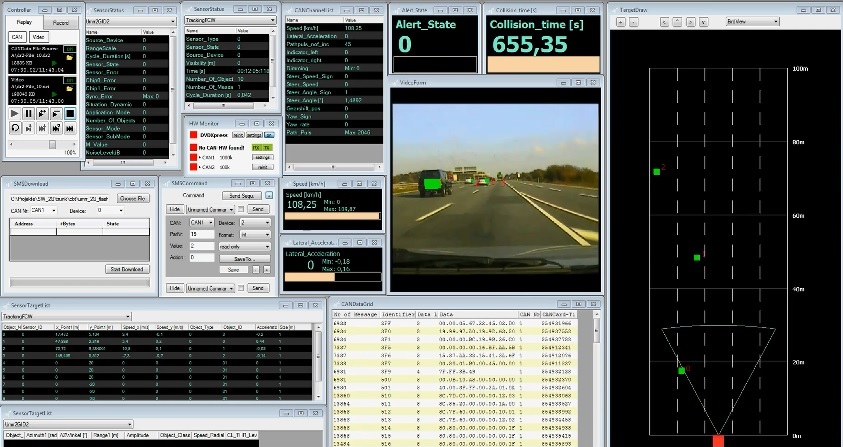The width and height of the screenshot is (843, 447).
Task: Click the vertical scrollbar of CANDataGrid
Action: (596, 379)
